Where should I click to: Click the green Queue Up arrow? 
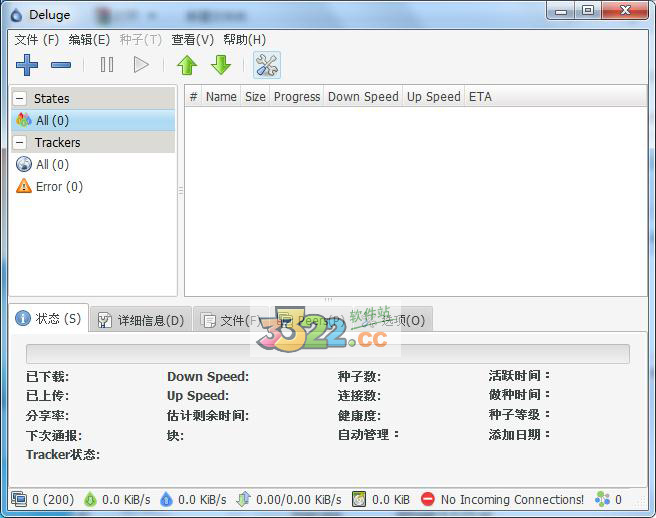[187, 65]
